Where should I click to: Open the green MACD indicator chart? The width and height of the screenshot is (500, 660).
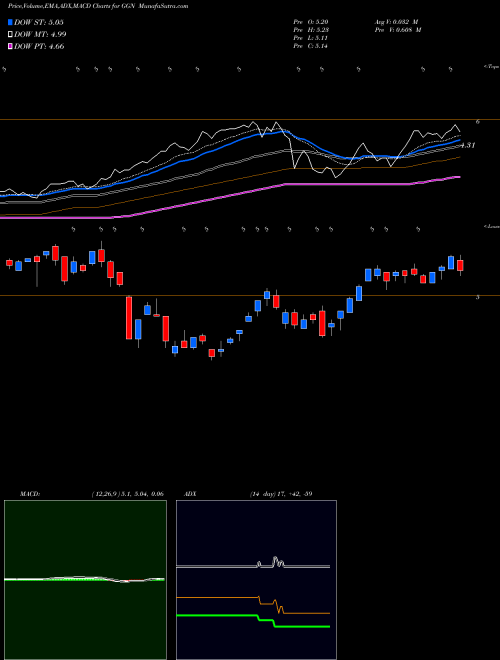click(x=85, y=580)
